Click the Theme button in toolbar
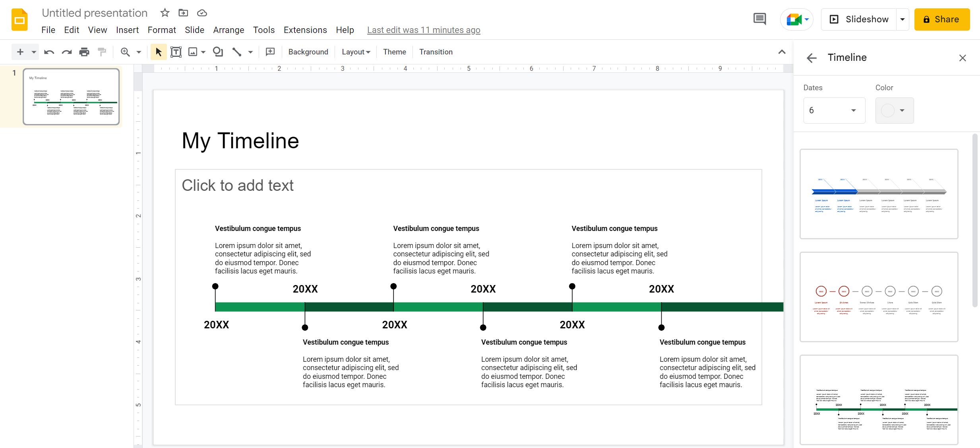Image resolution: width=980 pixels, height=448 pixels. coord(394,52)
